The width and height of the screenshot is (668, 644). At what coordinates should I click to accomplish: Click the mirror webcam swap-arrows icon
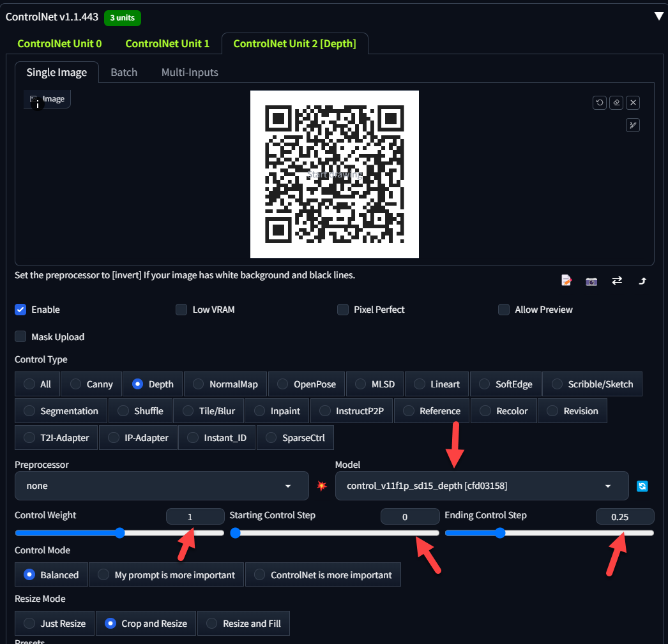[617, 280]
